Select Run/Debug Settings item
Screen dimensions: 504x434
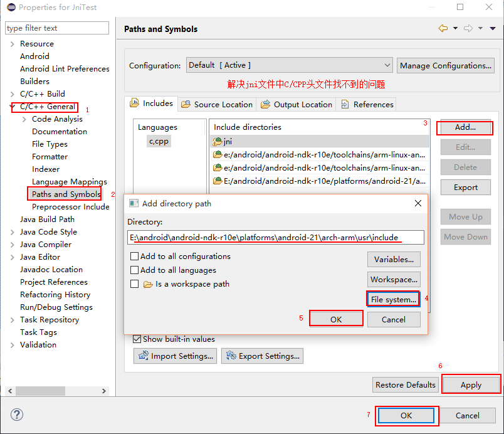(56, 307)
